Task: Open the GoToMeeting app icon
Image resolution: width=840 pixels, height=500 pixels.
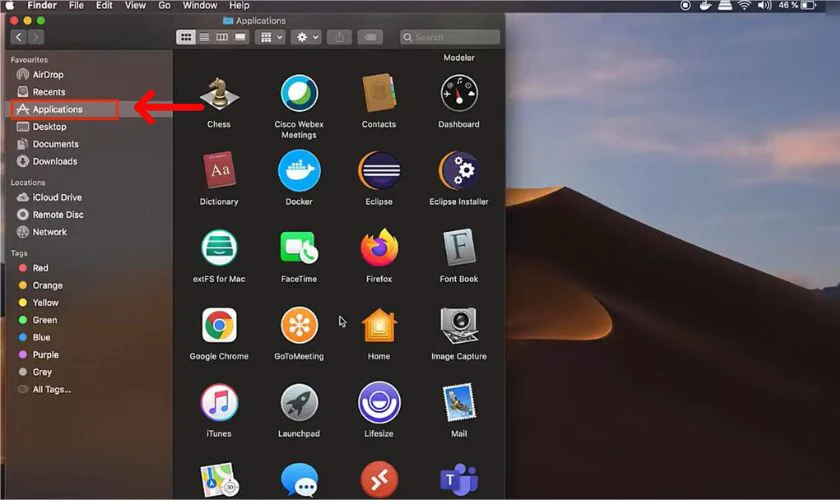Action: [299, 325]
